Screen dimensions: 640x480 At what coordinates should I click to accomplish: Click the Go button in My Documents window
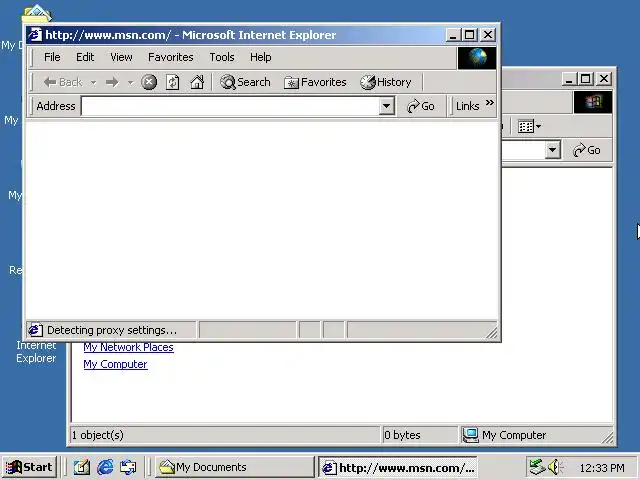tap(587, 150)
